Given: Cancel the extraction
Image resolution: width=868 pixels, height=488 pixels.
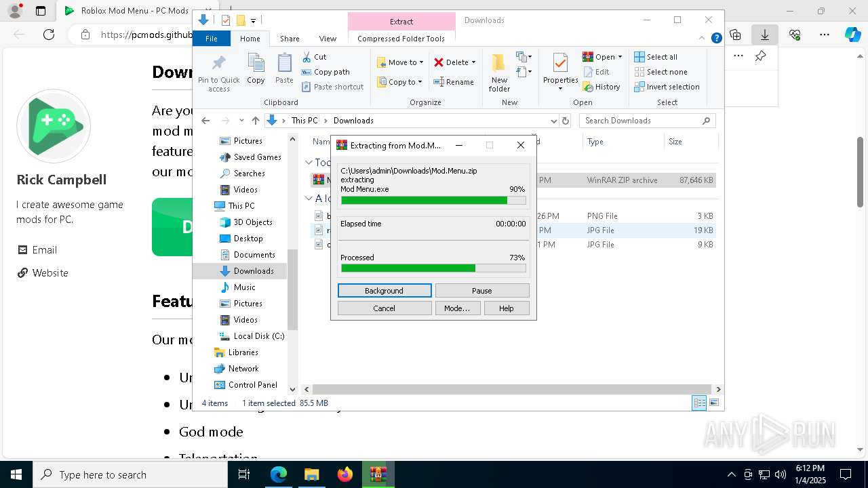Looking at the screenshot, I should point(384,308).
